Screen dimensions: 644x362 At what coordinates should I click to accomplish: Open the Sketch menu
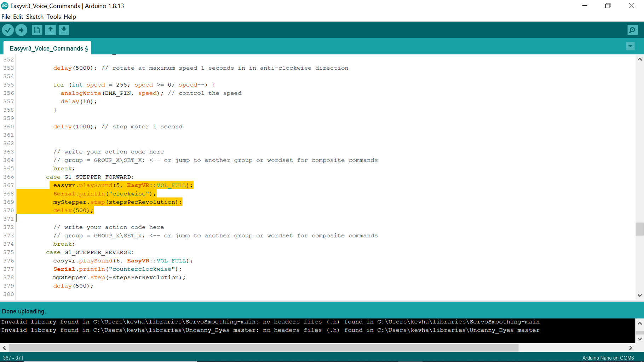click(x=35, y=17)
